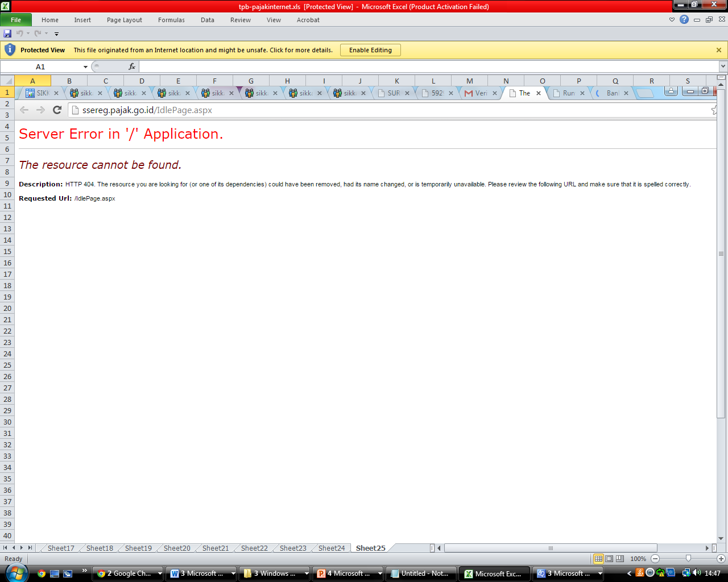Viewport: 728px width, 582px height.
Task: Open the Insert ribbon tab
Action: pos(82,20)
